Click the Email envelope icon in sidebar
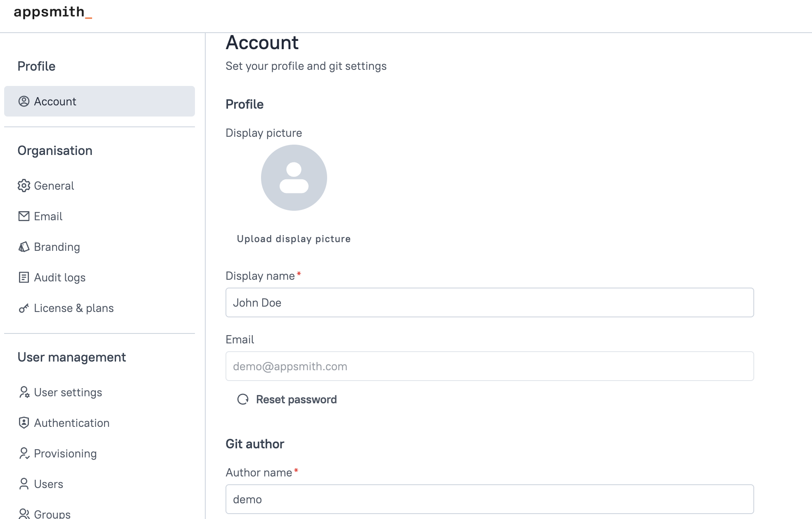This screenshot has width=812, height=519. click(x=24, y=216)
